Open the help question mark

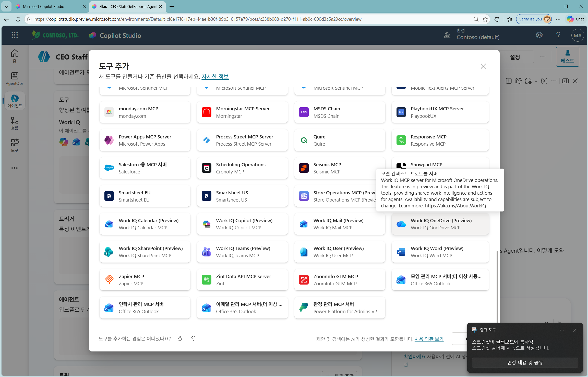tap(558, 35)
